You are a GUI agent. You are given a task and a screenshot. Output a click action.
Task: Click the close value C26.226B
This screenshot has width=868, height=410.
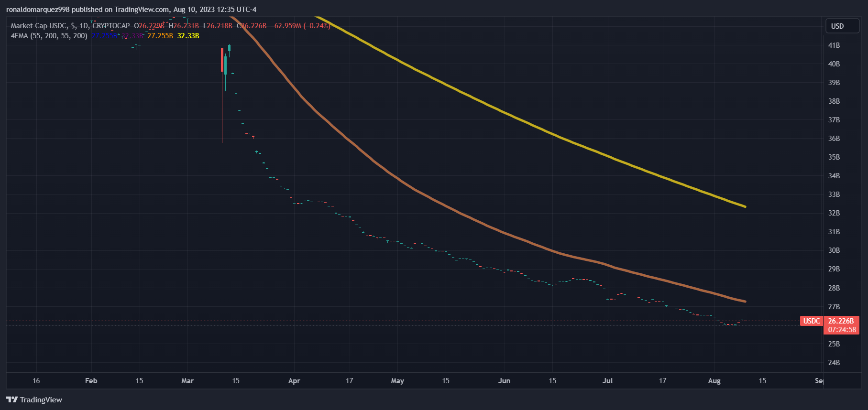252,26
